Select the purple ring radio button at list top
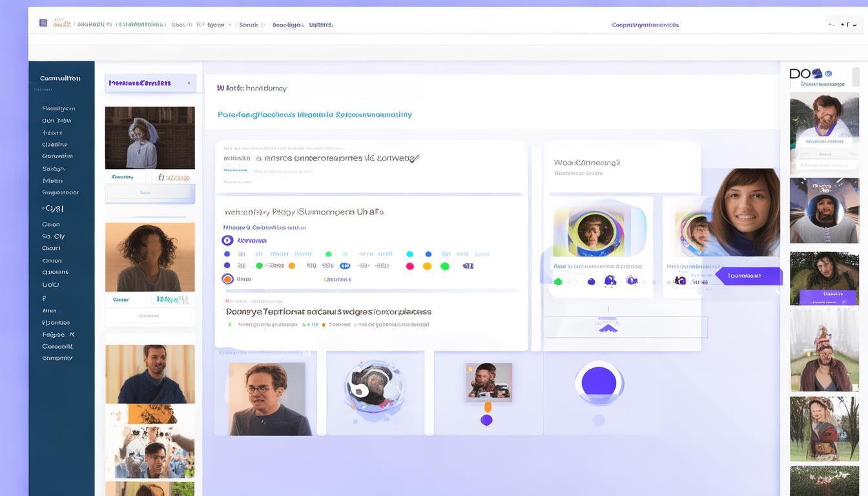This screenshot has width=868, height=496. pyautogui.click(x=227, y=240)
